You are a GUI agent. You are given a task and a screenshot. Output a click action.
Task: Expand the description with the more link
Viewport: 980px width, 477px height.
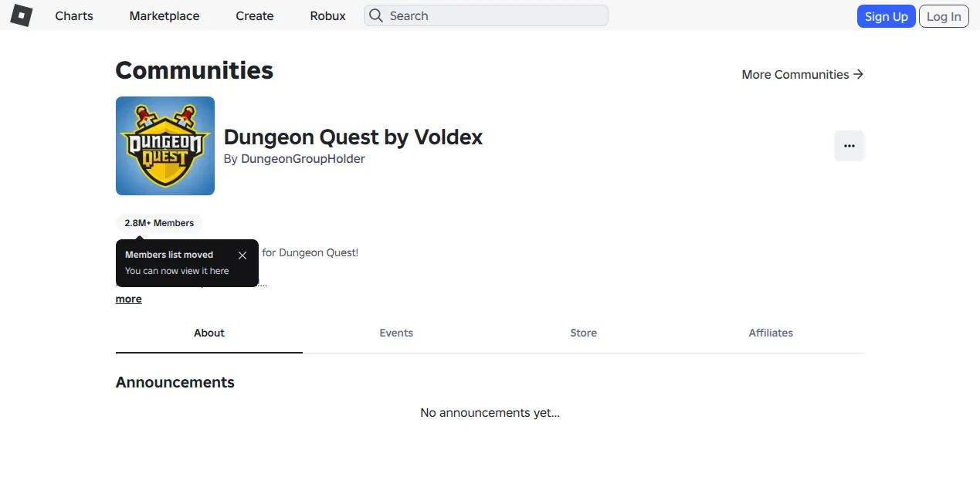pos(129,299)
